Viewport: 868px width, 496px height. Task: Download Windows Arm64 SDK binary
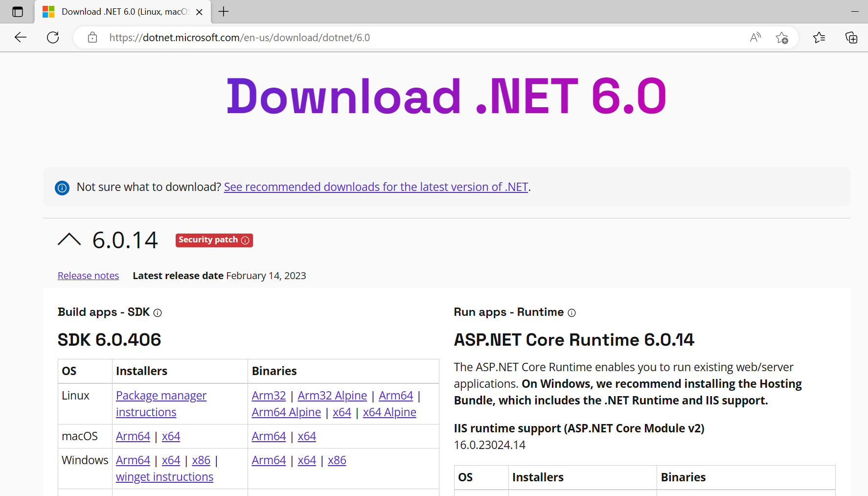click(269, 460)
